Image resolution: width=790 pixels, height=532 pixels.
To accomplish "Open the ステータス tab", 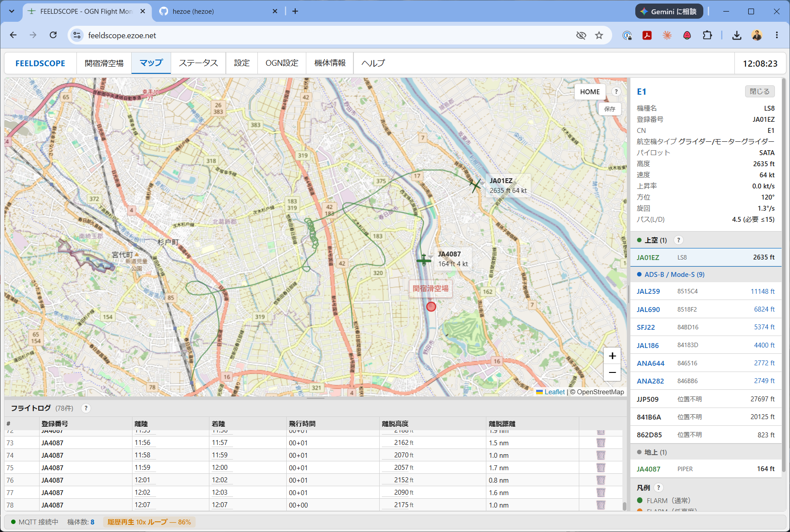I will click(x=198, y=63).
